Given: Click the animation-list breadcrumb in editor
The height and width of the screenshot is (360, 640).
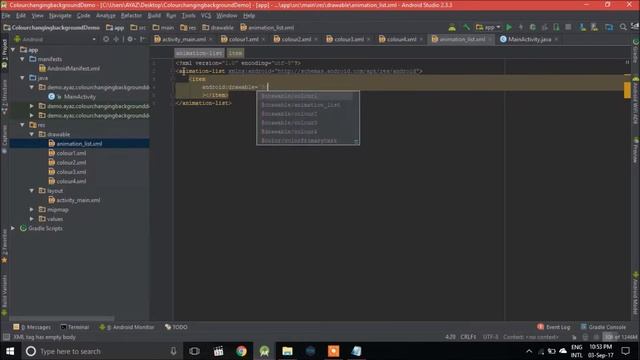Looking at the screenshot, I should [199, 53].
